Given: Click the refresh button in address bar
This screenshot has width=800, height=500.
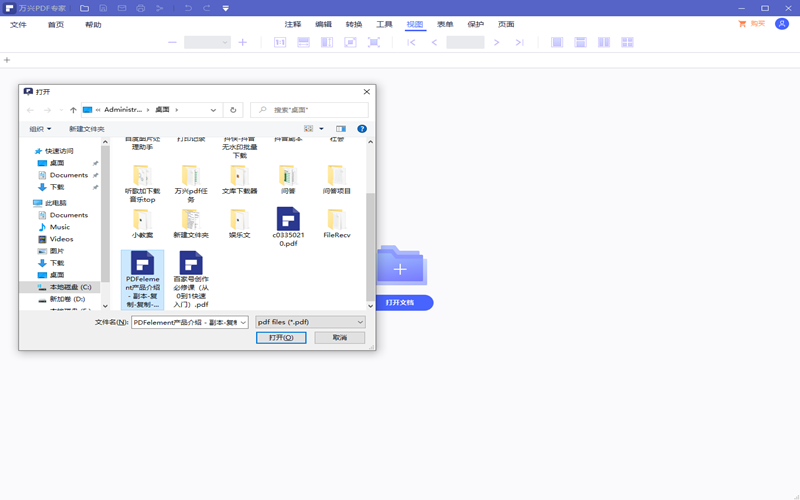Looking at the screenshot, I should click(233, 110).
